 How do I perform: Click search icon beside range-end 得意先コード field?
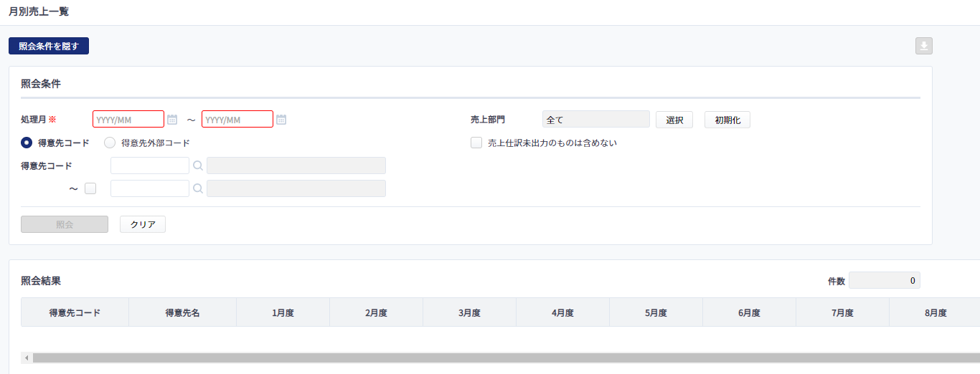pyautogui.click(x=198, y=188)
